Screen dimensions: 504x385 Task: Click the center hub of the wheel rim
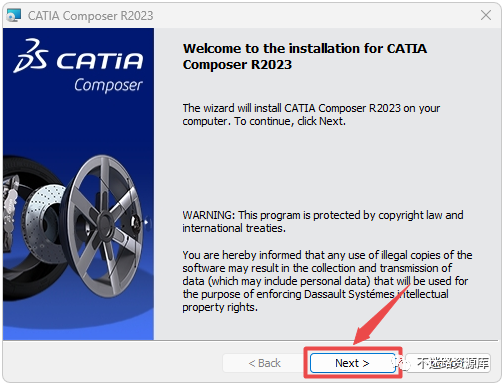pos(105,221)
